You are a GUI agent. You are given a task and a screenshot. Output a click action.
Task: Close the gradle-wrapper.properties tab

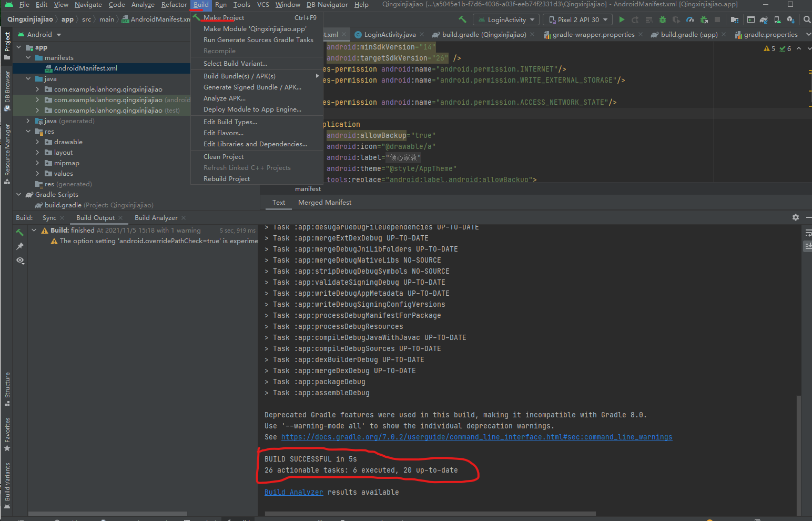tap(641, 35)
